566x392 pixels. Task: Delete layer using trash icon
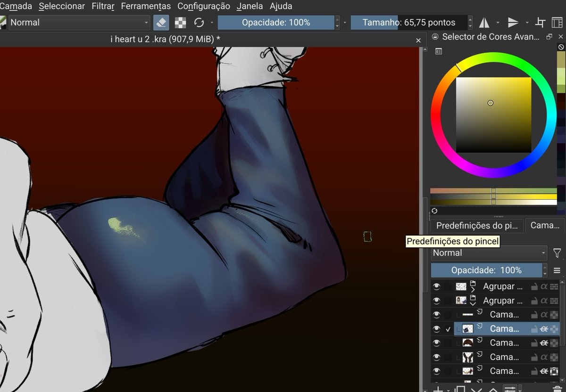click(x=557, y=389)
